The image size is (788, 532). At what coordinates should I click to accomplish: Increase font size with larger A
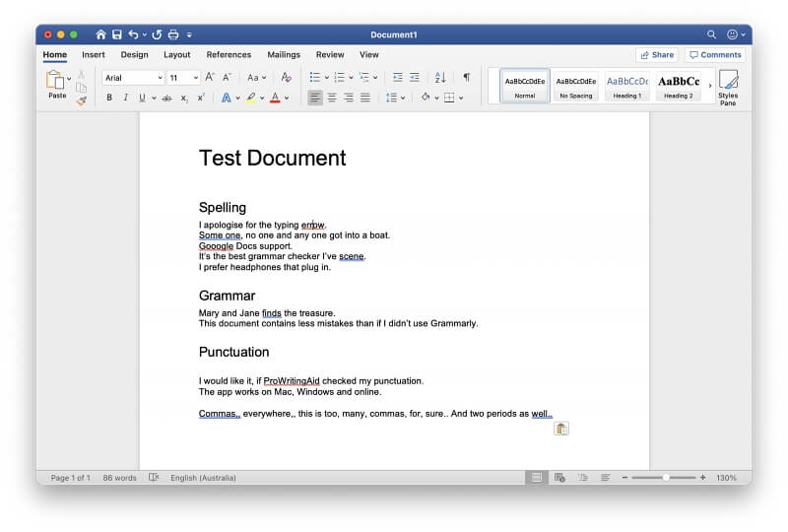tap(210, 77)
